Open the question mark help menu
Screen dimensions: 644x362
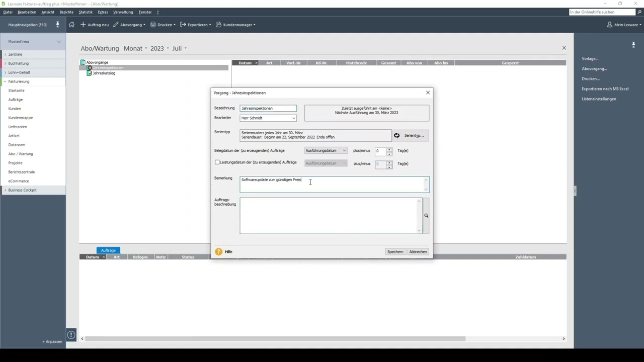(x=157, y=12)
